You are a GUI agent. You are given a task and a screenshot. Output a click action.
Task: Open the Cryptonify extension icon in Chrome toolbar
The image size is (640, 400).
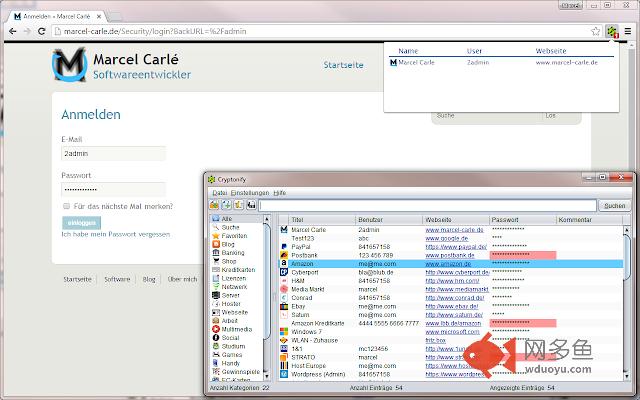tap(612, 31)
